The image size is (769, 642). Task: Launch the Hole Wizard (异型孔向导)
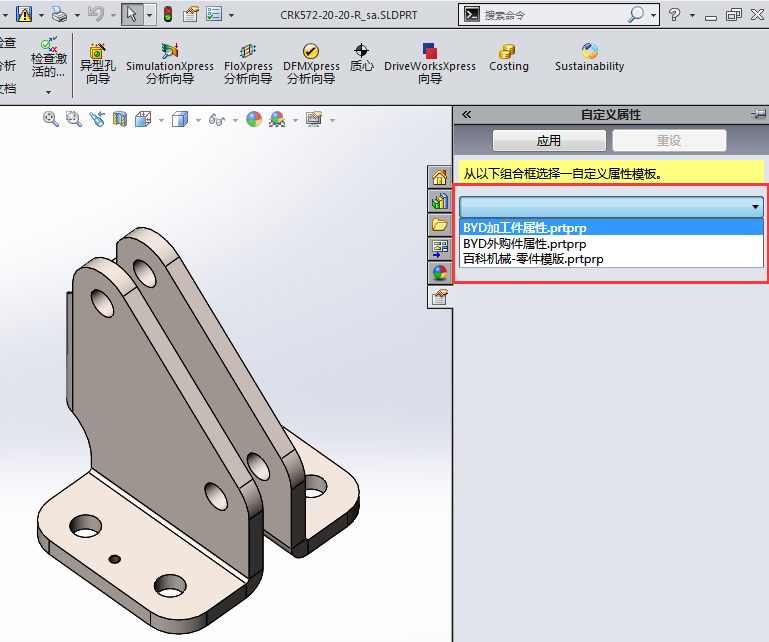coord(98,64)
